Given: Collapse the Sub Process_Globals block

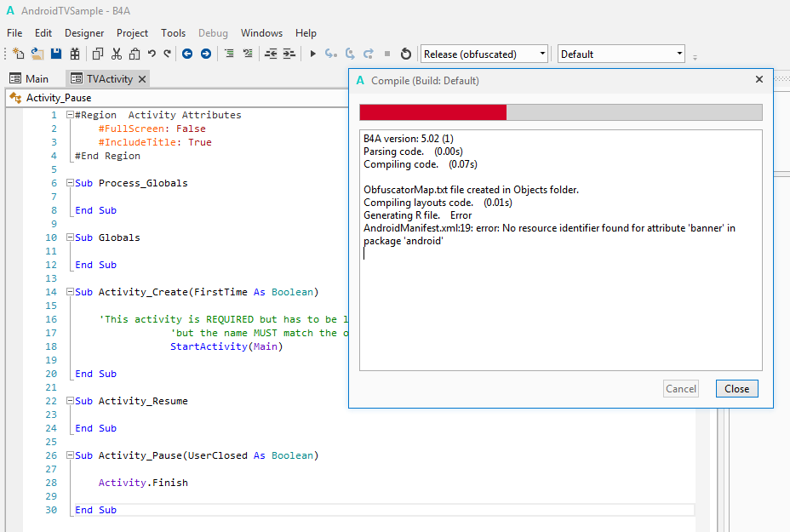Looking at the screenshot, I should point(70,183).
